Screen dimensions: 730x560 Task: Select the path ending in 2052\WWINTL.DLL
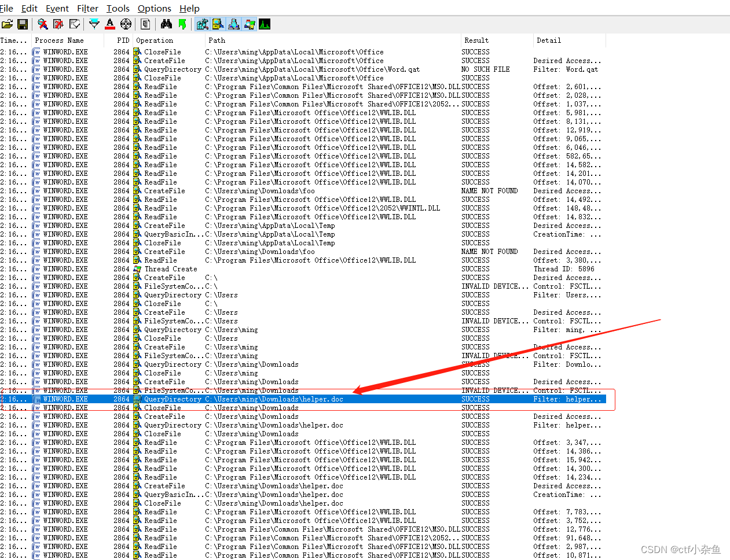coord(322,208)
